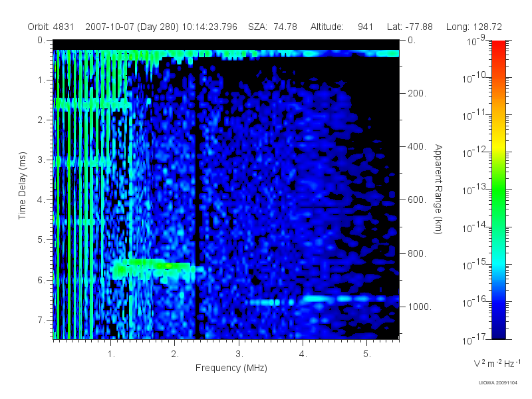
Task: Click the '2.' frequency axis tick label
Action: (175, 354)
